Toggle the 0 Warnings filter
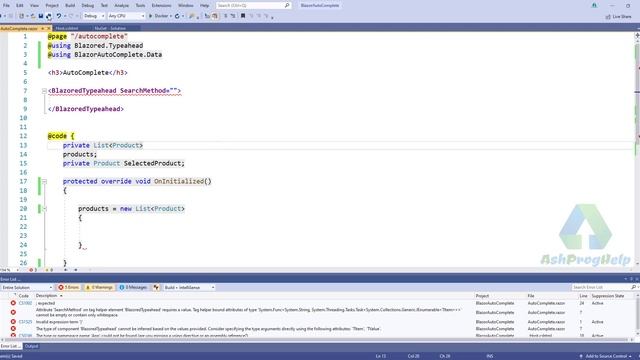Viewport: 640px width, 360px height. pos(99,288)
